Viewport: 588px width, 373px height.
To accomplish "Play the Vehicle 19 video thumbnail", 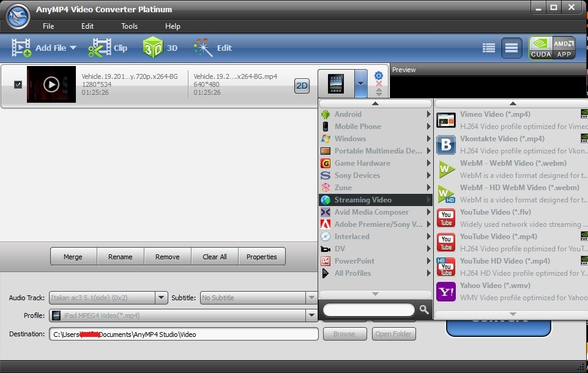I will (x=51, y=84).
